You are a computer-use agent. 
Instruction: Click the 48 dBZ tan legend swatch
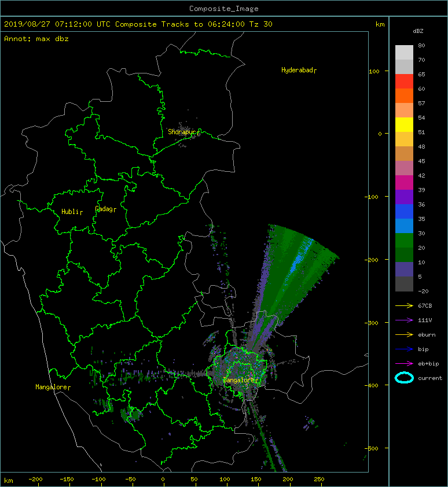click(404, 153)
